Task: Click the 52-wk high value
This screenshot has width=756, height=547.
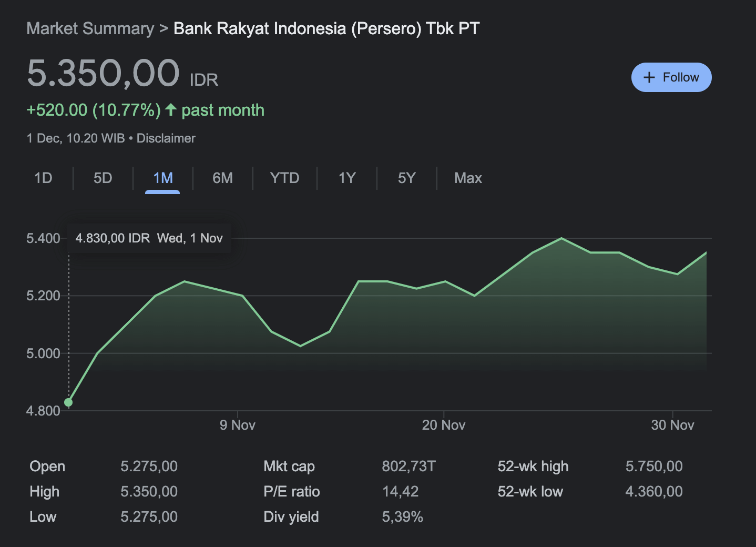Action: (x=654, y=466)
